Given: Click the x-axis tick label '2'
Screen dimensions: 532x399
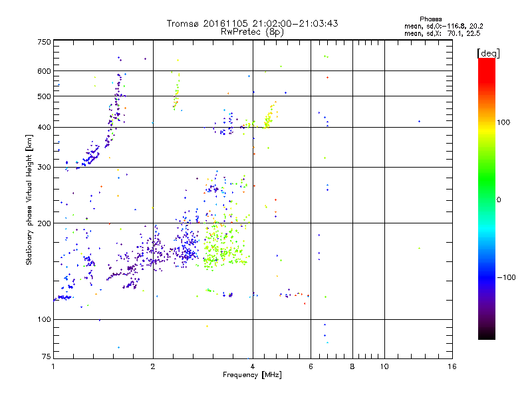Looking at the screenshot, I should click(x=153, y=366).
